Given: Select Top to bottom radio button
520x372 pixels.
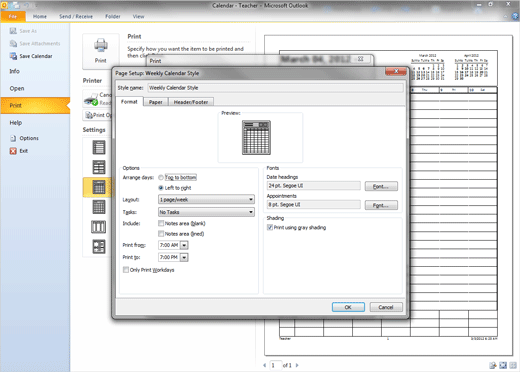Looking at the screenshot, I should [x=161, y=177].
